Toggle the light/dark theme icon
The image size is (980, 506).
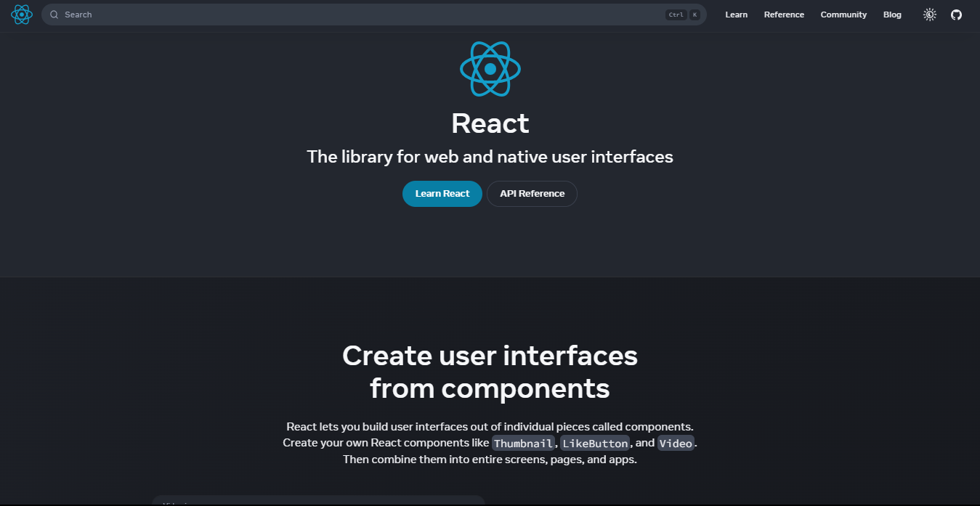point(930,15)
